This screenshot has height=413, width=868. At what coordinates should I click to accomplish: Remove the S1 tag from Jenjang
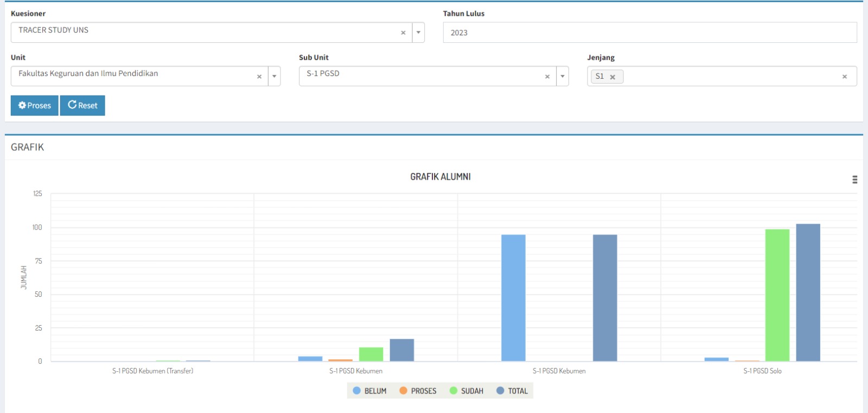point(612,77)
